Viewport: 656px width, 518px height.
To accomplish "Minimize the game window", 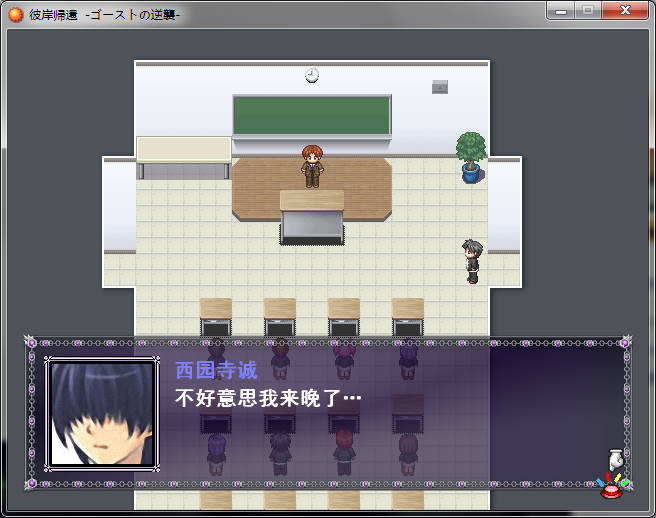I will pos(561,11).
